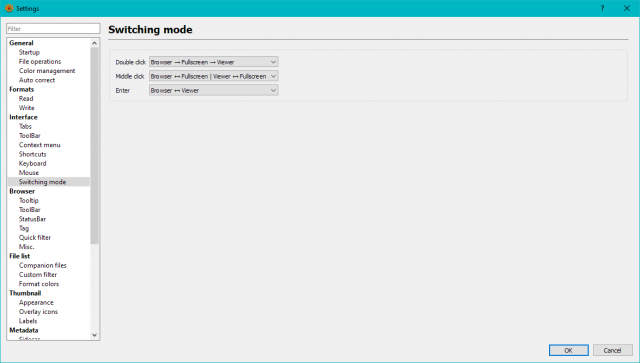Viewport: 640px width, 363px height.
Task: Click the help question mark icon
Action: coord(602,8)
